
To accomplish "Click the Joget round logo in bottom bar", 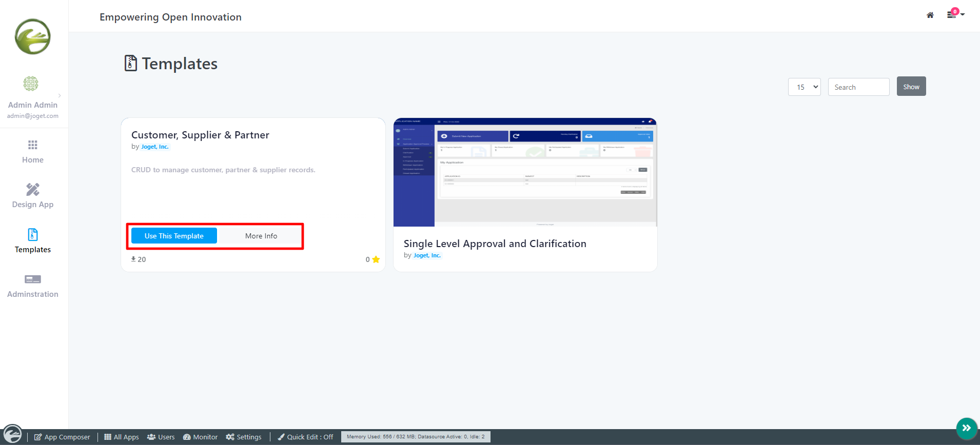I will 12,434.
